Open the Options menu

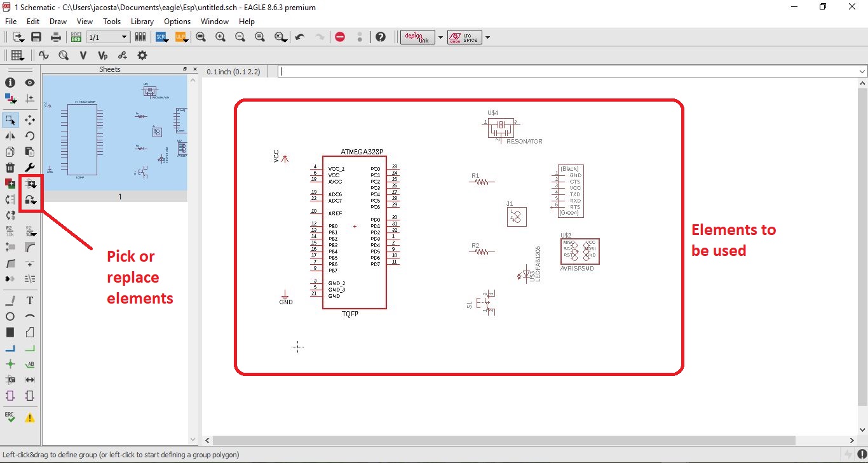pos(177,22)
